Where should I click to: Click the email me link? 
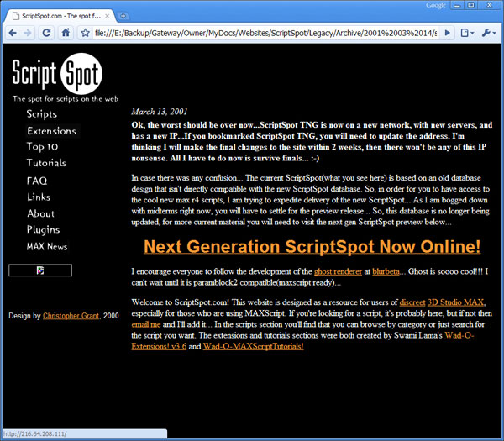[x=146, y=324]
